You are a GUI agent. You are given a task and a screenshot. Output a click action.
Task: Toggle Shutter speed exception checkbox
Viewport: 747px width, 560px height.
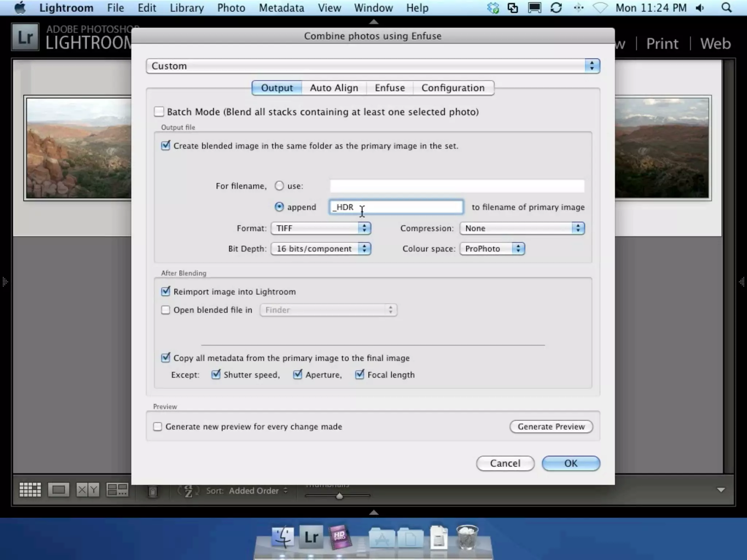216,374
